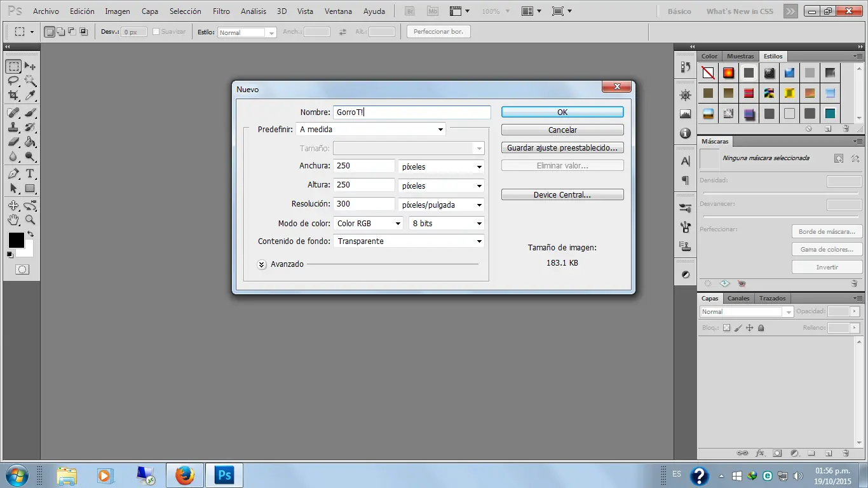The height and width of the screenshot is (488, 868).
Task: Open the Contenido de fondo dropdown
Action: 409,241
